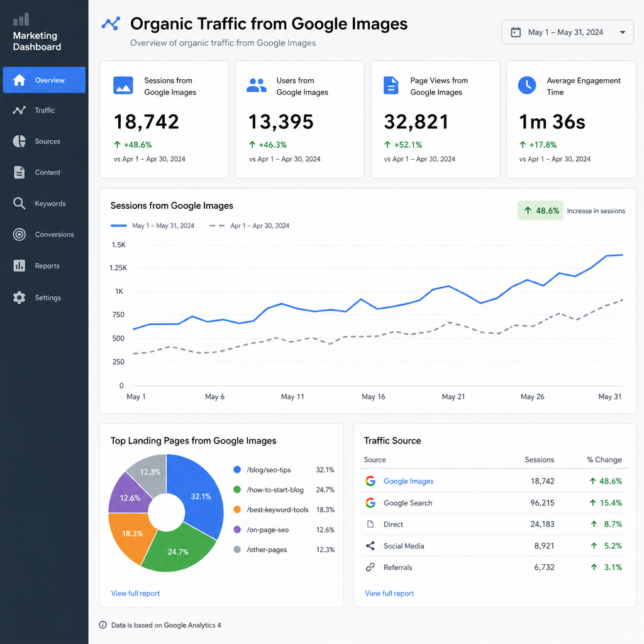This screenshot has height=644, width=644.
Task: Select the purple 12.6% donut slice
Action: [130, 498]
